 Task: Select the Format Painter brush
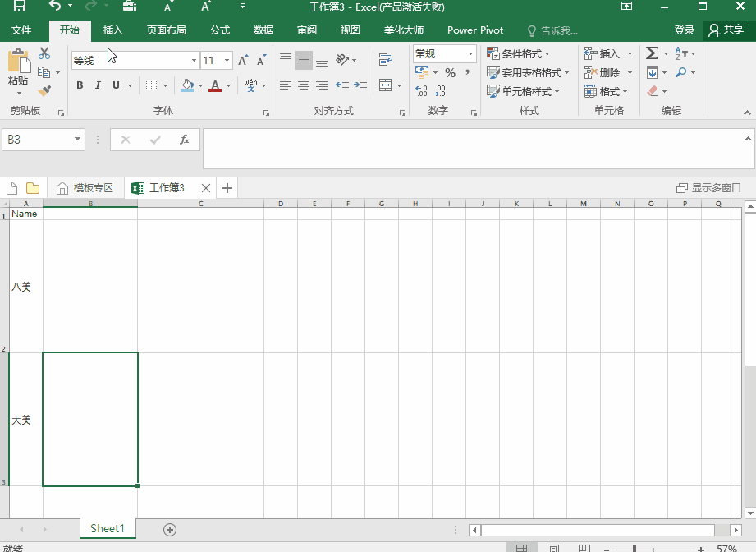pos(44,90)
